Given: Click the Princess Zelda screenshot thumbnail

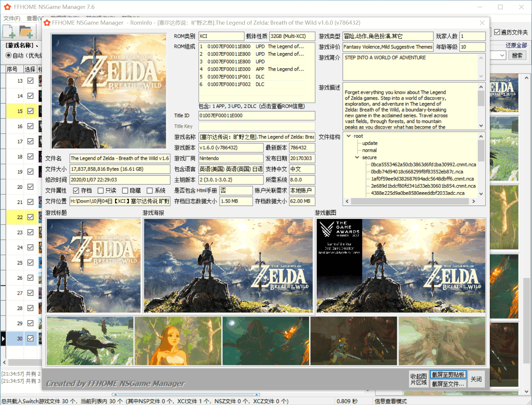Looking at the screenshot, I should point(178,341).
